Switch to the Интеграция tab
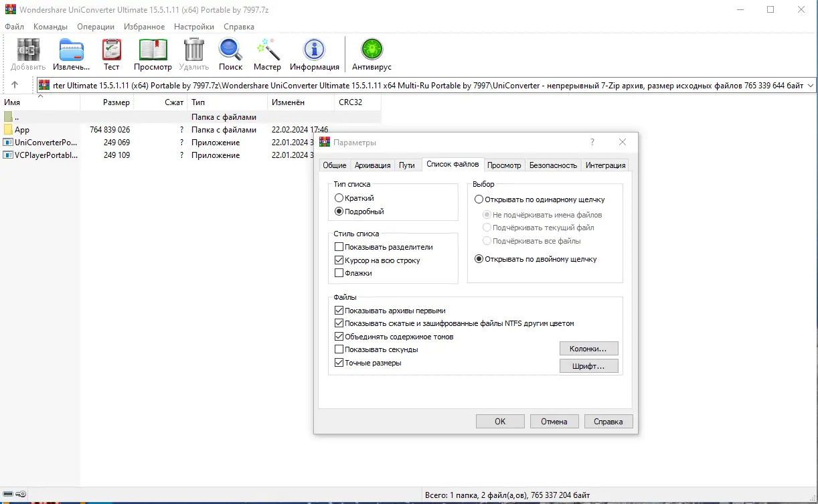This screenshot has width=818, height=504. pyautogui.click(x=605, y=165)
